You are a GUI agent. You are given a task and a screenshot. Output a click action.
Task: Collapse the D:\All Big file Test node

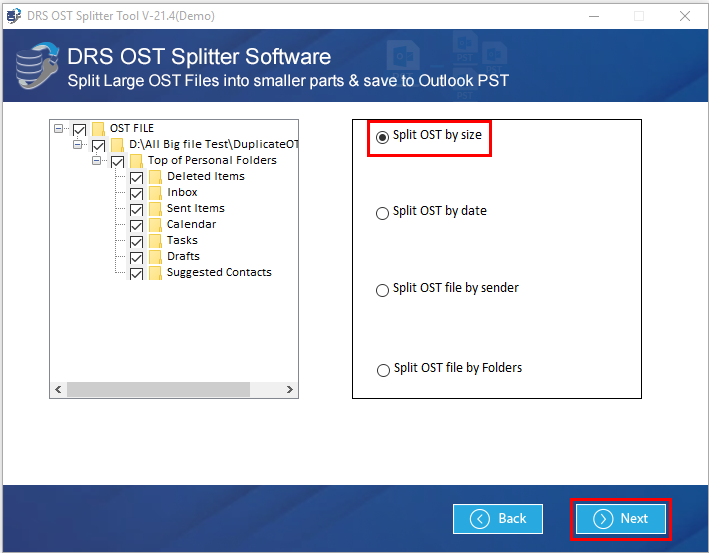coord(77,145)
